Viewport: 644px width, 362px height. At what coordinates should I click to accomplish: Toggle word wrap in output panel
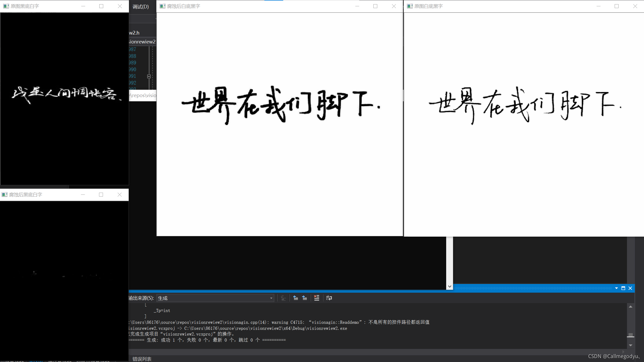click(x=329, y=298)
